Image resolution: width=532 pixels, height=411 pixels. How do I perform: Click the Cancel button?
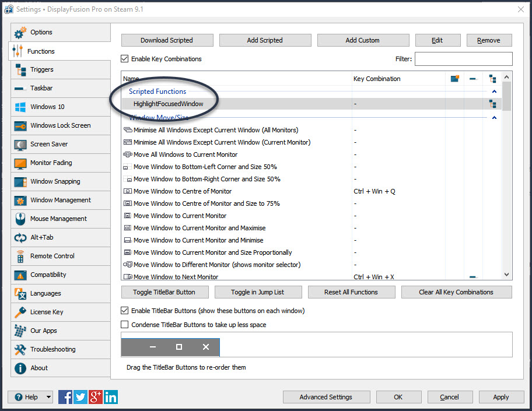(450, 397)
